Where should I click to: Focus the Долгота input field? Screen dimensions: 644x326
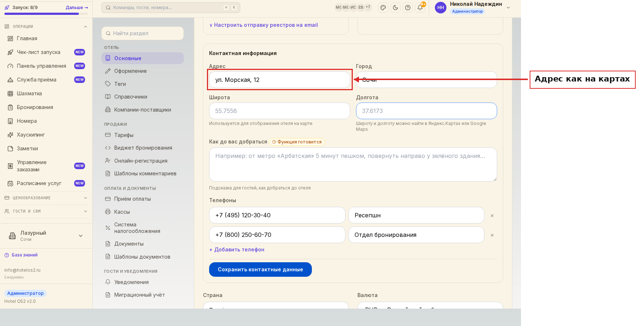pos(427,111)
